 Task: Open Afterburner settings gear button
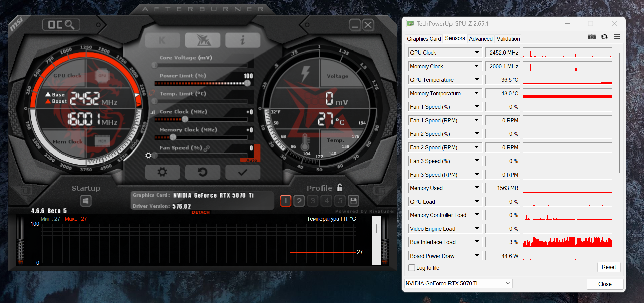(x=162, y=172)
